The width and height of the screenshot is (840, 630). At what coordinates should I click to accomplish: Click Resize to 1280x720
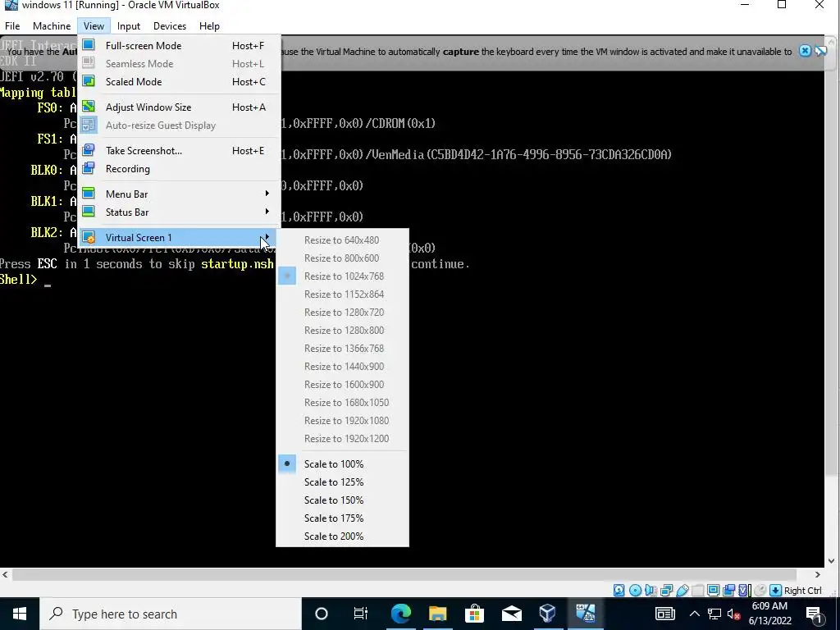[342, 313]
